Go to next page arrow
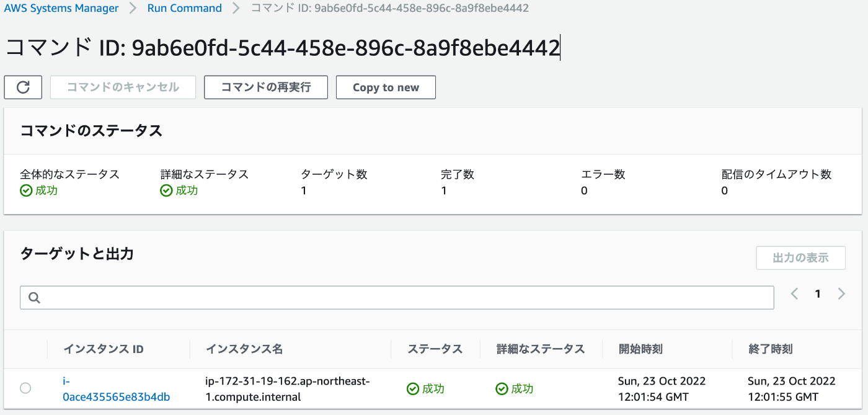The height and width of the screenshot is (415, 868). tap(841, 294)
